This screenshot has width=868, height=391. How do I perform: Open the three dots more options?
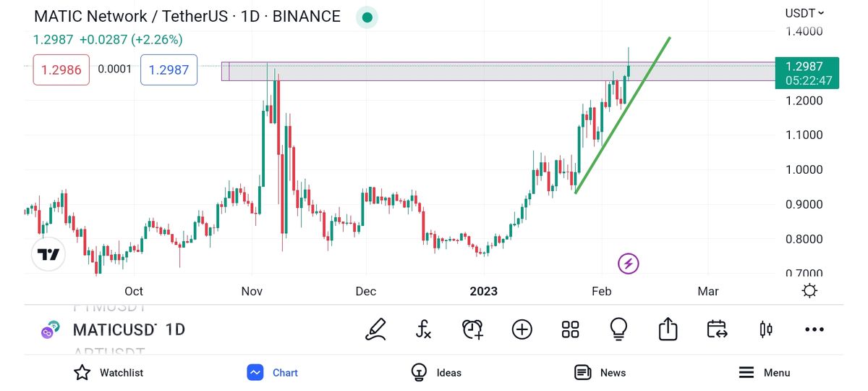click(x=814, y=329)
